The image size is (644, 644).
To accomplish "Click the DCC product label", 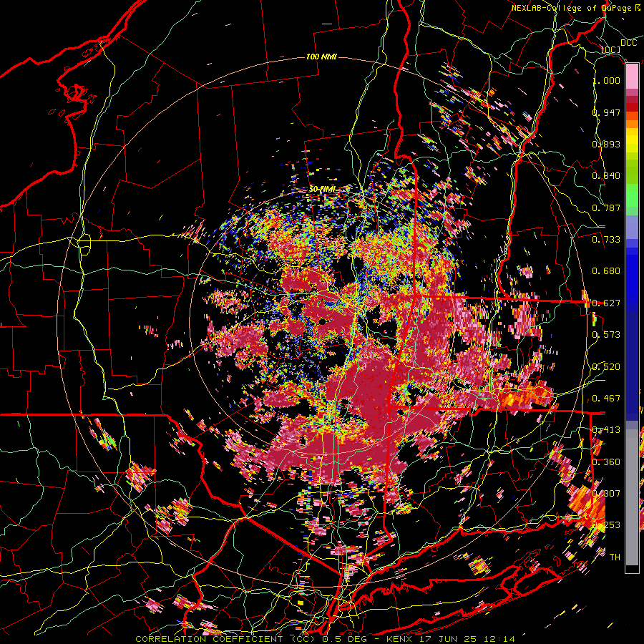I will point(628,43).
